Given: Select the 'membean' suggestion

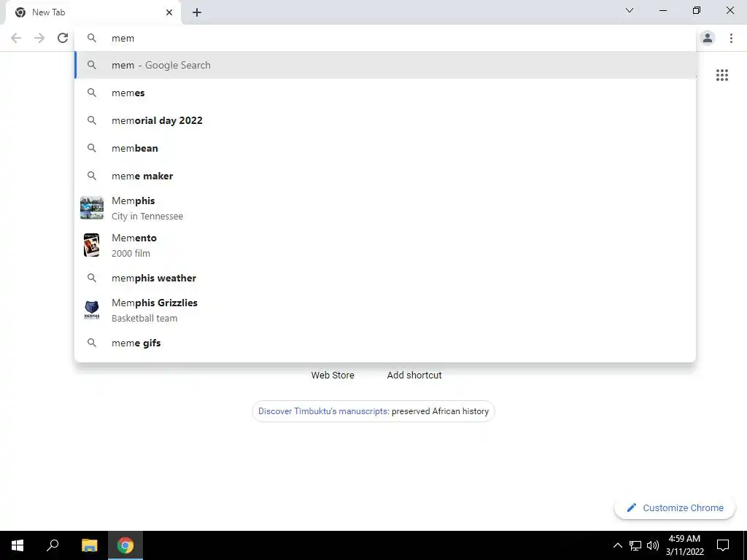Looking at the screenshot, I should pyautogui.click(x=385, y=148).
